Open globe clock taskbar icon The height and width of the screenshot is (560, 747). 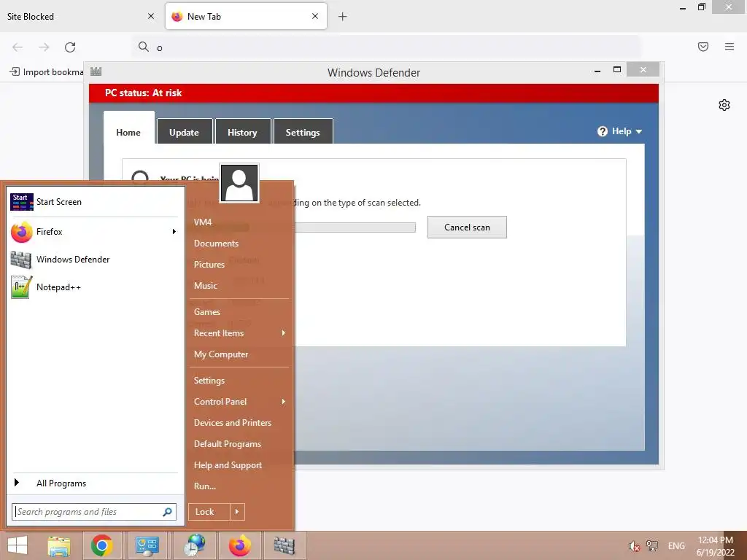click(195, 545)
